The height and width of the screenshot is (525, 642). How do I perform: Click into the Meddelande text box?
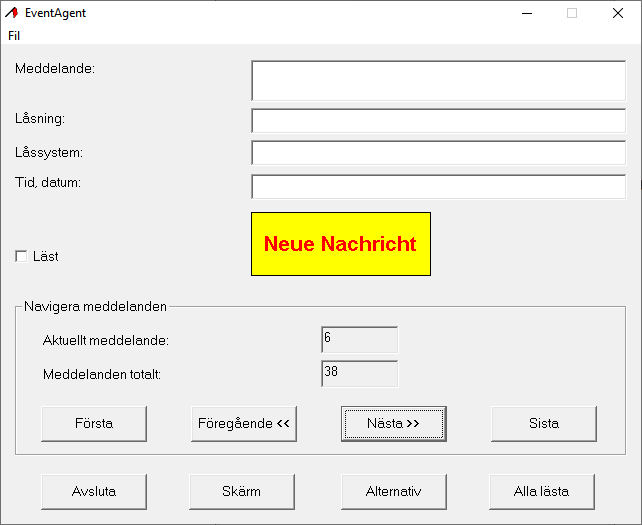(x=438, y=80)
